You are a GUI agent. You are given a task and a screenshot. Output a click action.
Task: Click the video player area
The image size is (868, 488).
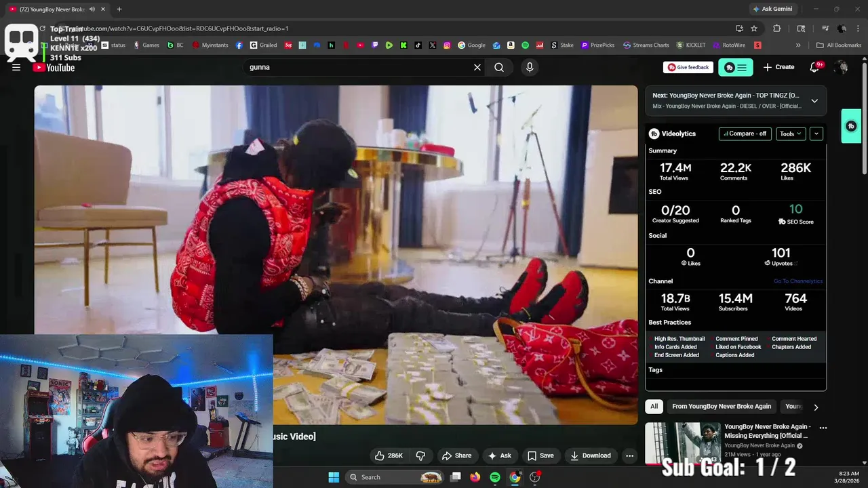[336, 254]
